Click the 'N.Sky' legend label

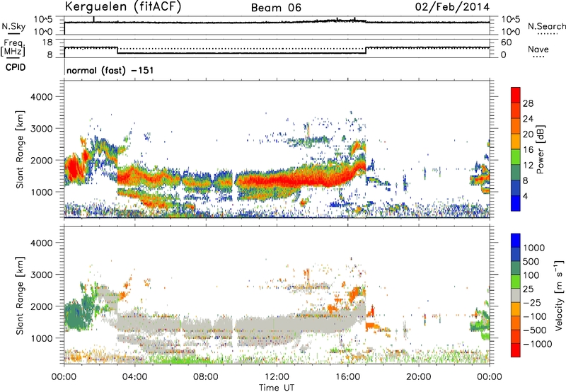pyautogui.click(x=13, y=26)
